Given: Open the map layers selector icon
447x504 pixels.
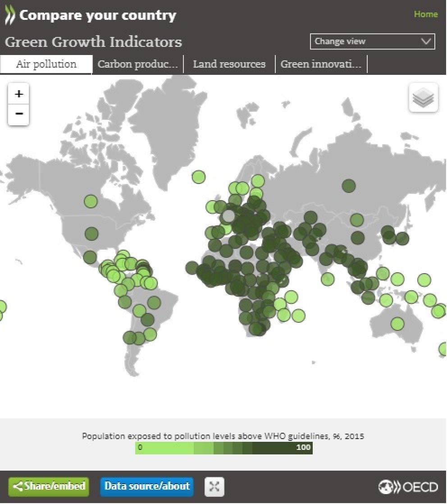Looking at the screenshot, I should (423, 98).
